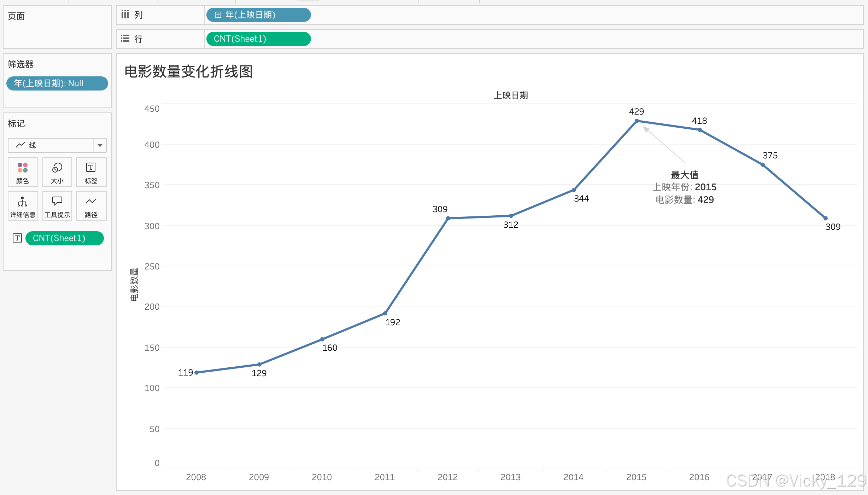Open the Color marks card button

pyautogui.click(x=23, y=172)
